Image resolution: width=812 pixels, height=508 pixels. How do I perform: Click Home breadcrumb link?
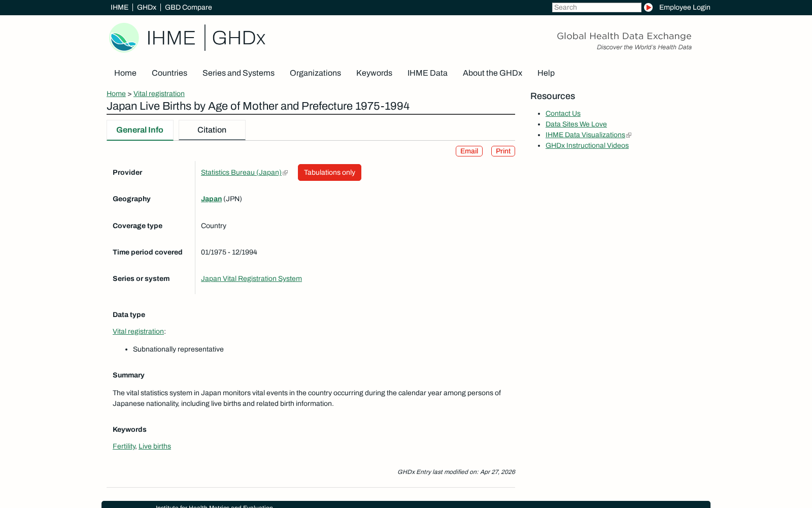click(x=116, y=93)
